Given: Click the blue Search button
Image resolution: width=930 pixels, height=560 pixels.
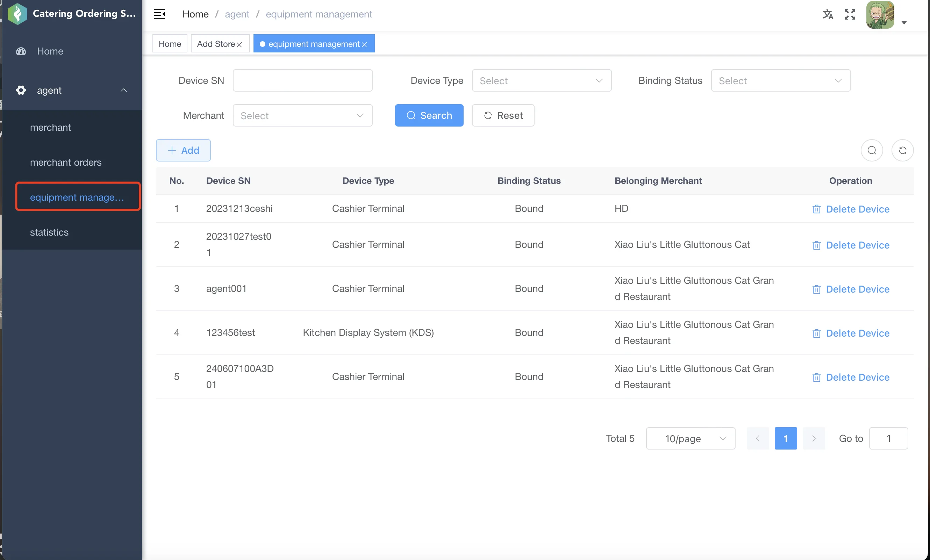Looking at the screenshot, I should 429,115.
